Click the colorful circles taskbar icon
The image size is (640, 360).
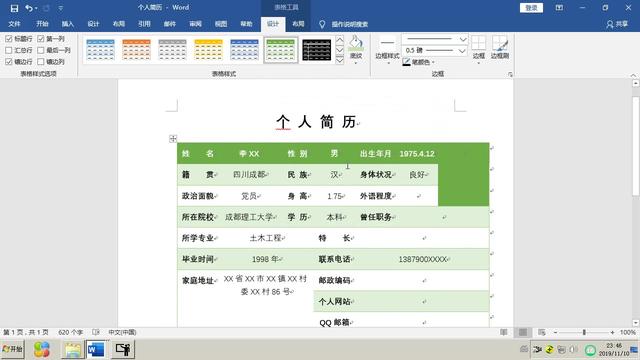point(42,350)
